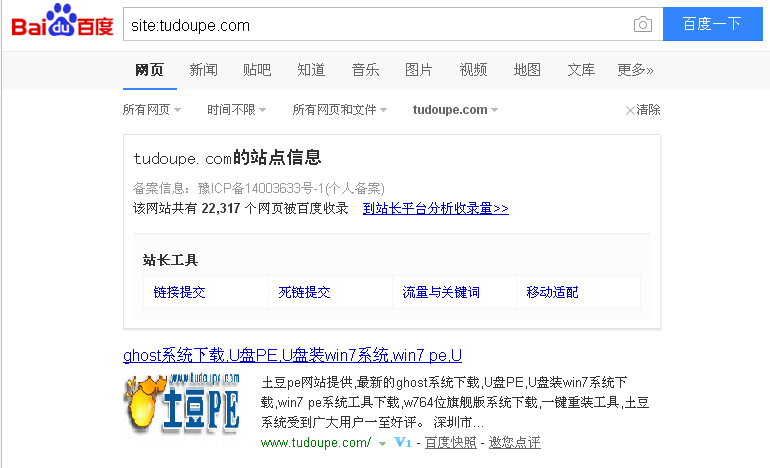Click the X icon beside 清除
The width and height of the screenshot is (770, 468).
(630, 110)
